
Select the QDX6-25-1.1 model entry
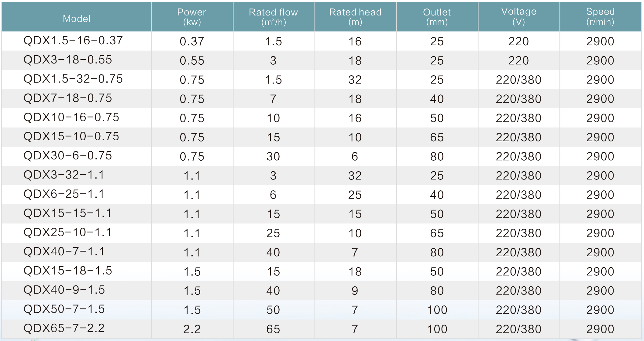pos(64,194)
